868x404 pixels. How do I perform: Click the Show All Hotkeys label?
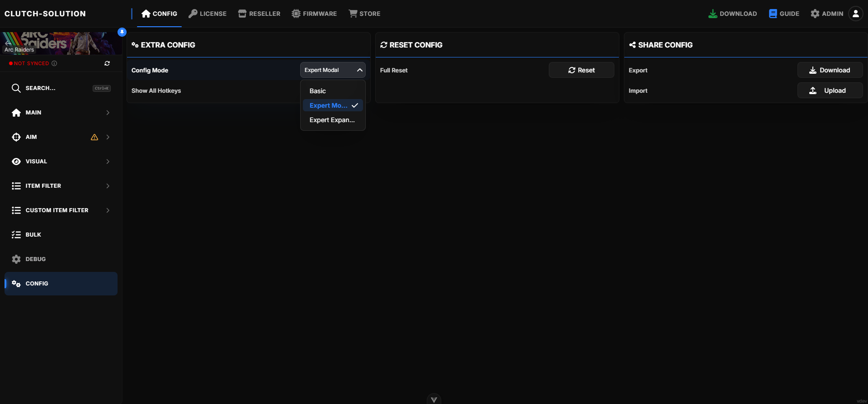point(156,90)
